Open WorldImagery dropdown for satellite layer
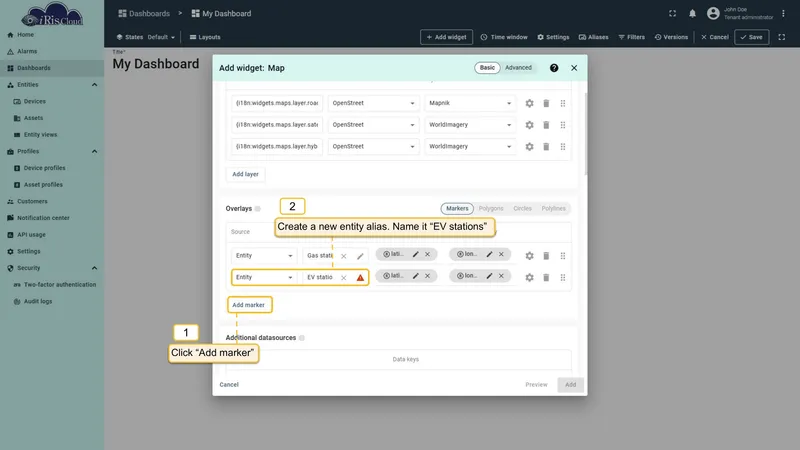 (470, 125)
